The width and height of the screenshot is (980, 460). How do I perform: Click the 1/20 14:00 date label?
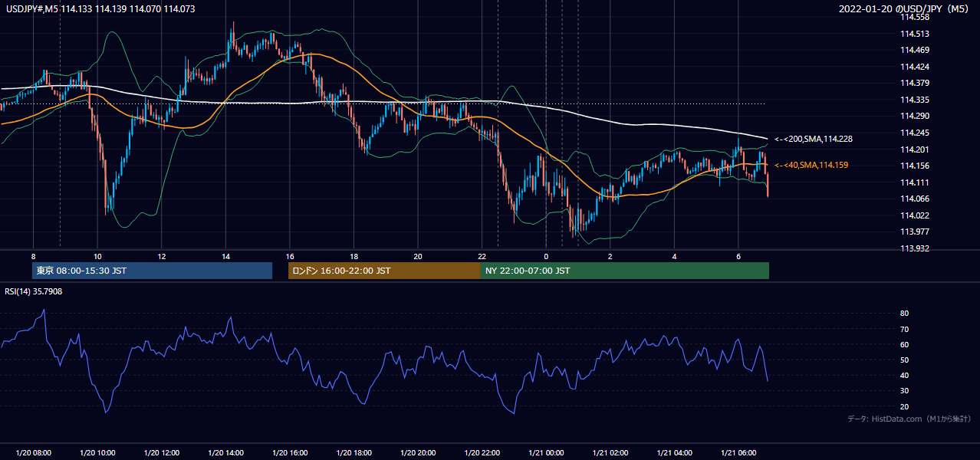(x=225, y=453)
